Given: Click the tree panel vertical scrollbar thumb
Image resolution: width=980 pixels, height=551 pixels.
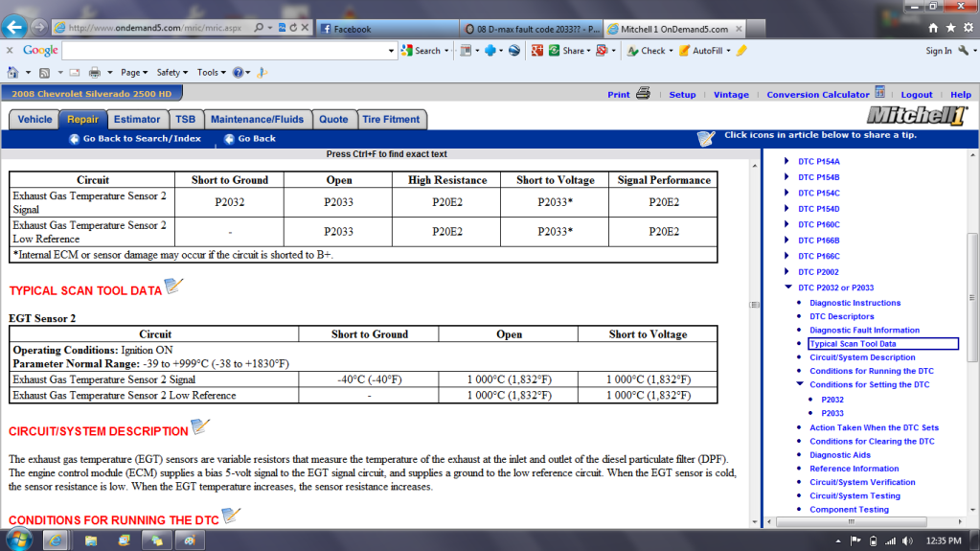Looking at the screenshot, I should pyautogui.click(x=972, y=298).
